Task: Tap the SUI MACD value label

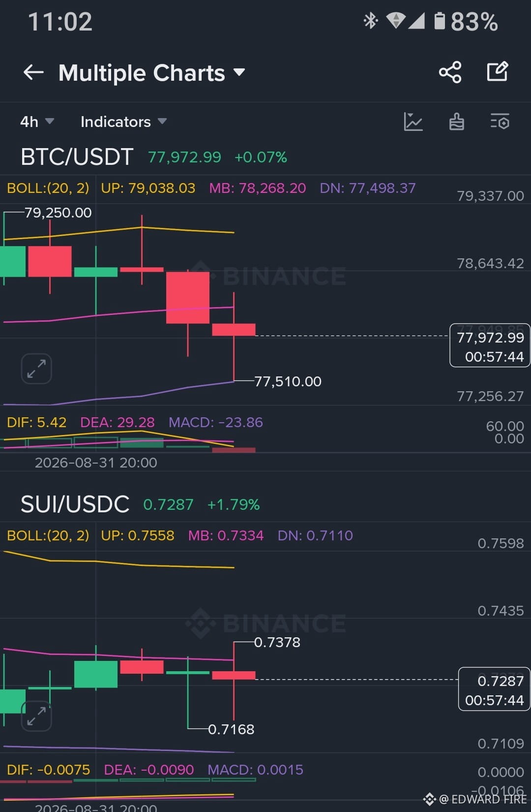Action: [256, 770]
